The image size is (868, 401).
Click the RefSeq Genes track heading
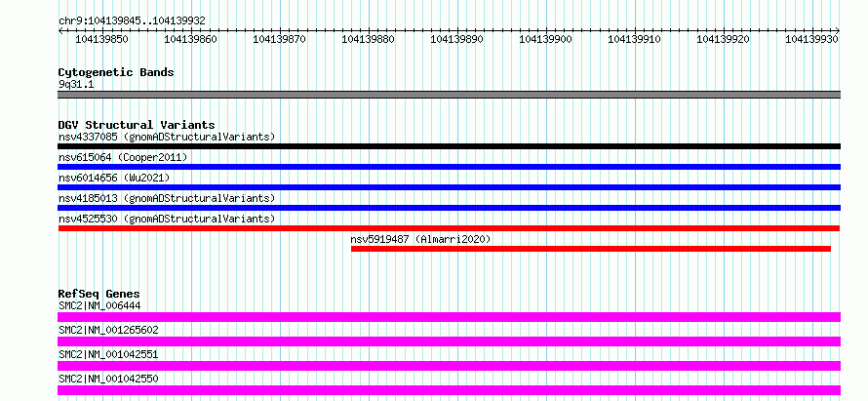pyautogui.click(x=99, y=294)
